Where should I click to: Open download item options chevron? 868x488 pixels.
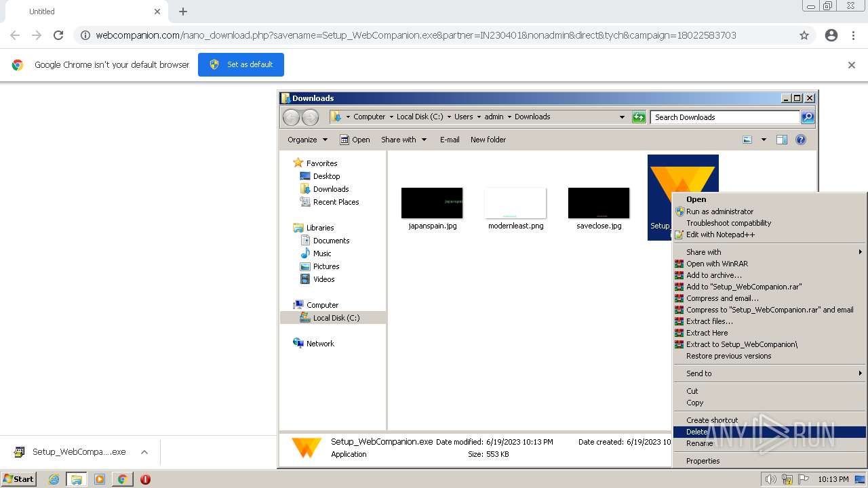tap(144, 452)
